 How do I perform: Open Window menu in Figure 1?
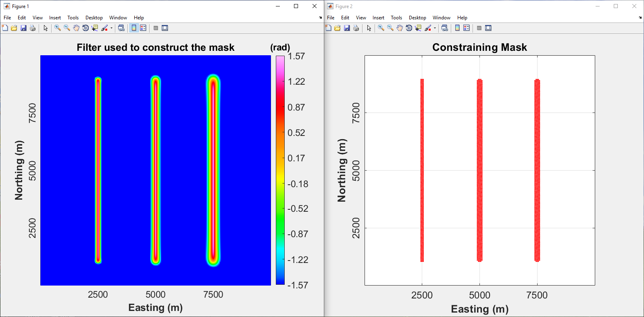tap(118, 18)
